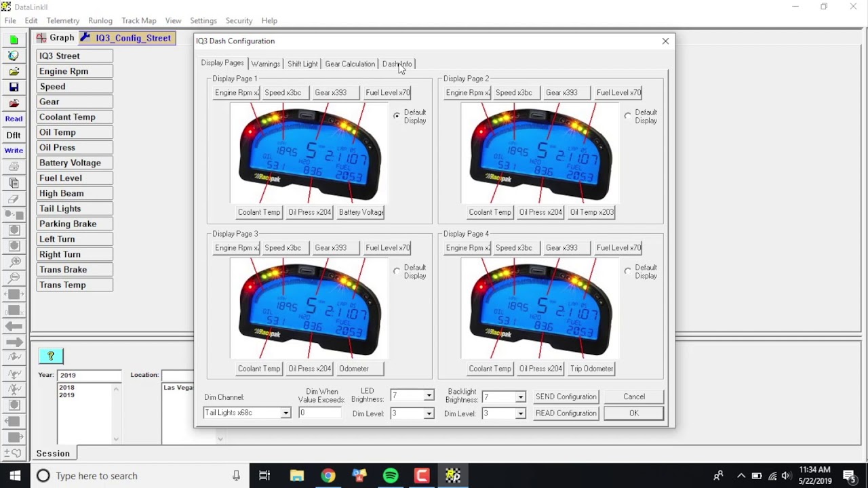Open the Backlight Dim Level dropdown
The height and width of the screenshot is (488, 868).
coord(520,413)
